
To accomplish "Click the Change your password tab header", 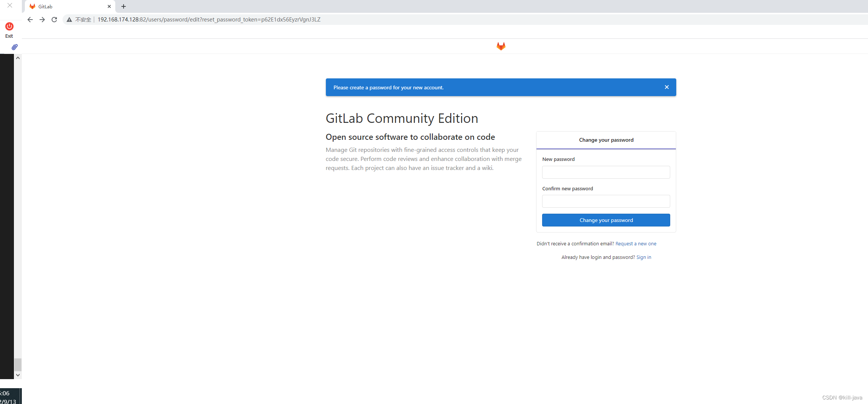I will (606, 140).
